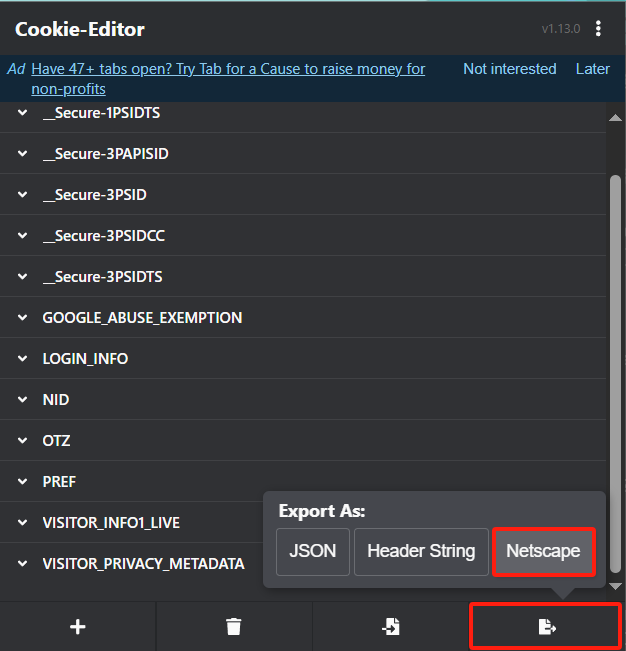626x651 pixels.
Task: Click the scrollbar up arrow
Action: [615, 118]
